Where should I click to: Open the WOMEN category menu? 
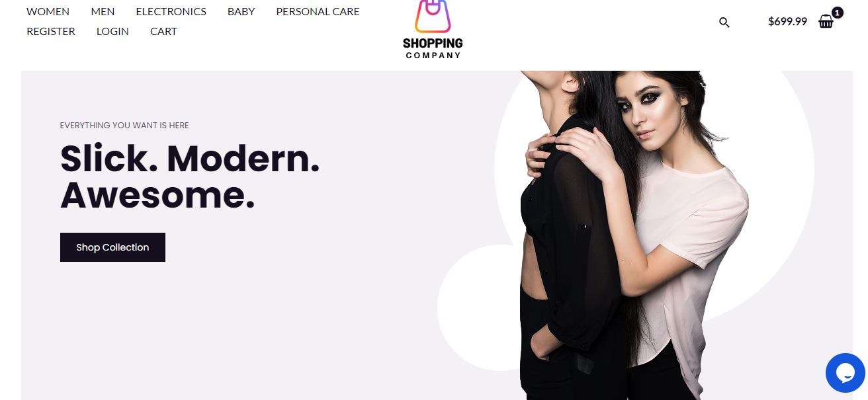pos(48,11)
